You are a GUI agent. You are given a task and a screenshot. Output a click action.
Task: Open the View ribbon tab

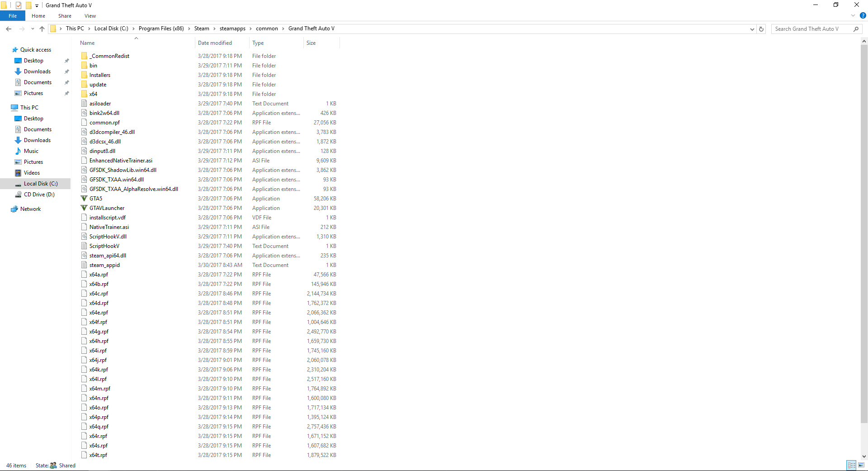(90, 16)
